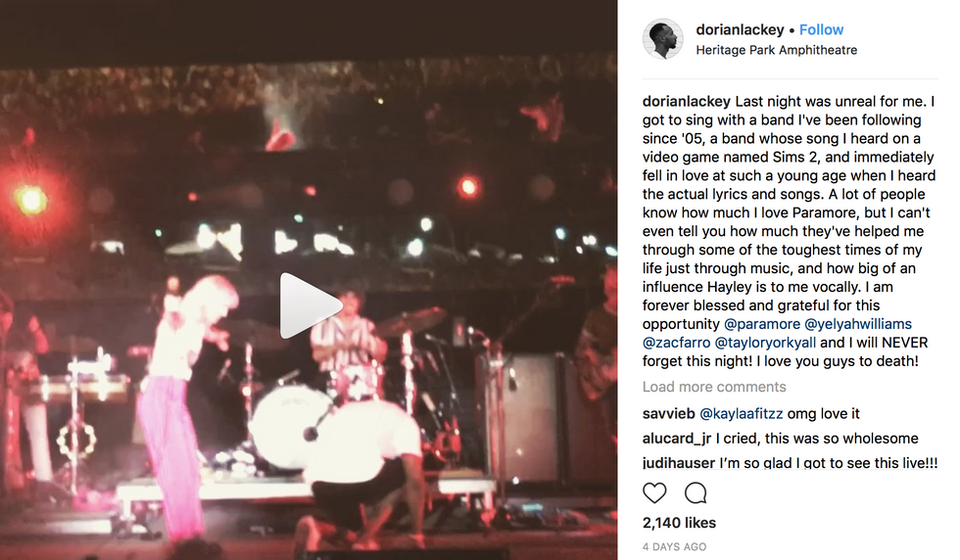Open the @tayloryorkyall mention

[765, 342]
